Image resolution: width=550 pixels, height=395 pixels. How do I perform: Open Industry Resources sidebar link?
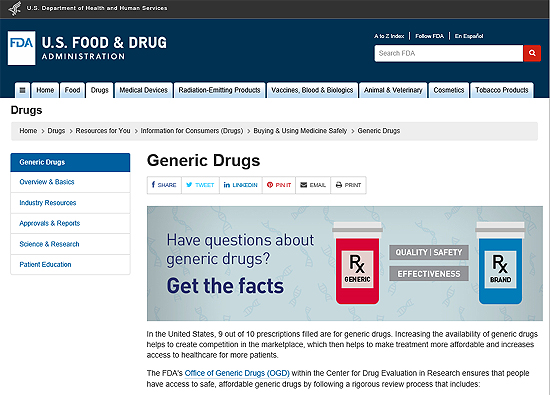click(x=70, y=203)
